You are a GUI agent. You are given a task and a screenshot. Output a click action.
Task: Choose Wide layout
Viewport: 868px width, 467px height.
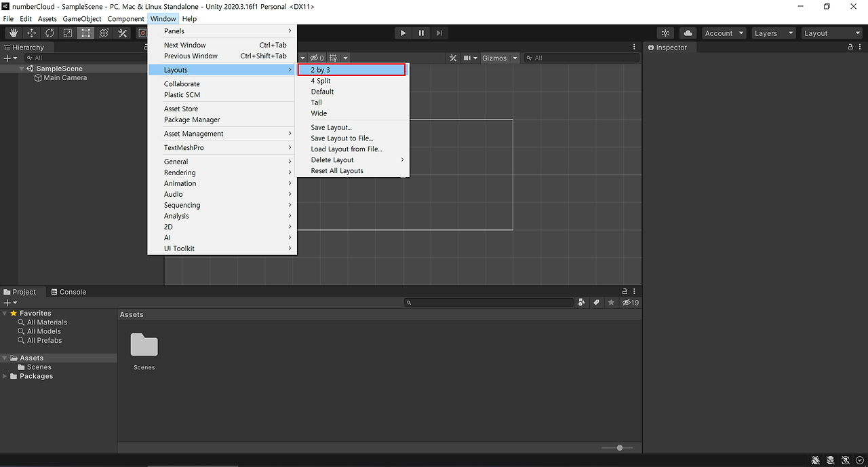coord(353,113)
